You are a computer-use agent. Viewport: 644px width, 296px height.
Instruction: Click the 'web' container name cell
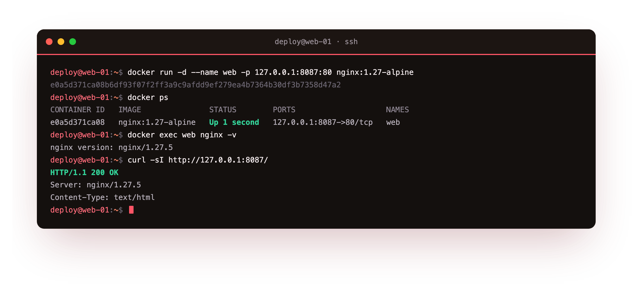393,122
